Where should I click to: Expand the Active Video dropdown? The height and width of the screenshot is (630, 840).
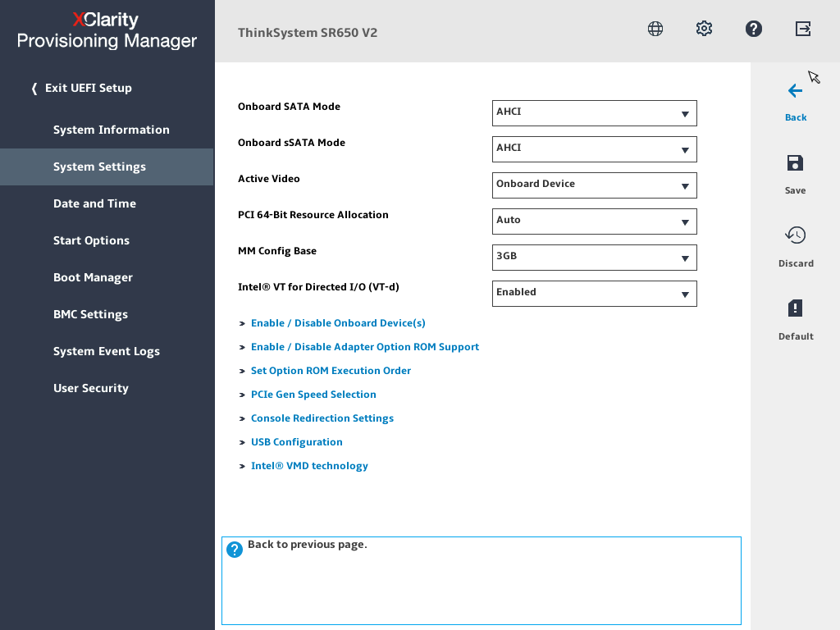[x=594, y=185]
